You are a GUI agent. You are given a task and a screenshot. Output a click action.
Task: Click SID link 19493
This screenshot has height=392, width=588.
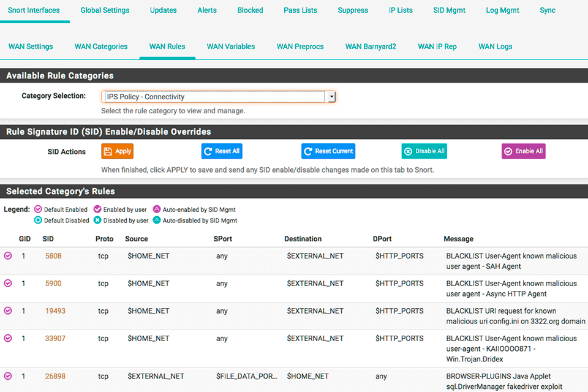tap(55, 311)
